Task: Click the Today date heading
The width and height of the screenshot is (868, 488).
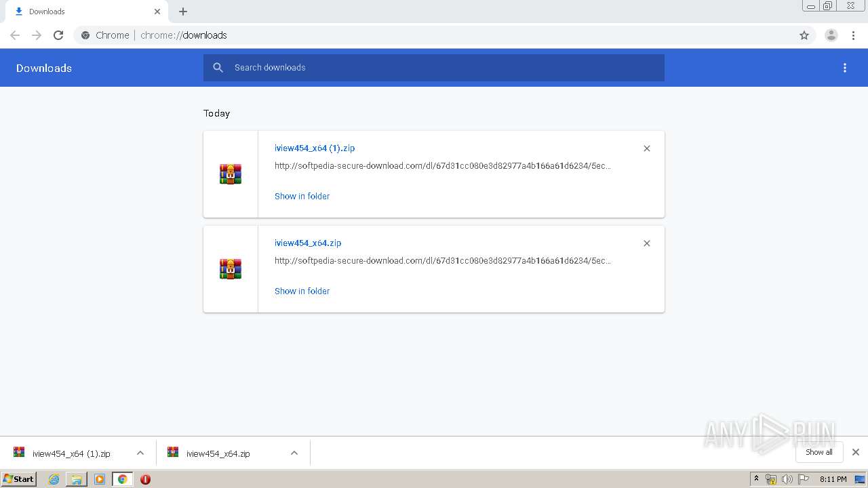Action: (x=217, y=113)
